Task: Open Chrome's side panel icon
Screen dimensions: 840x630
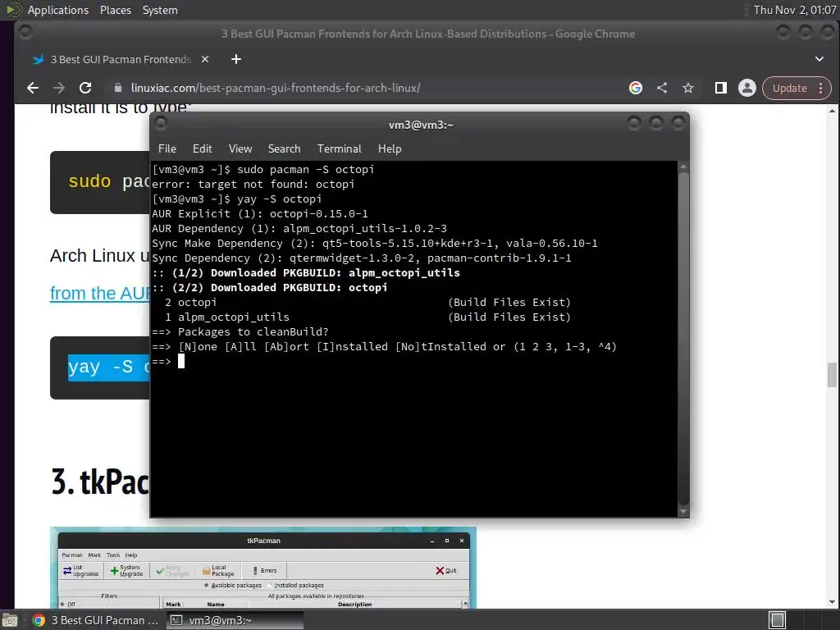Action: point(720,88)
